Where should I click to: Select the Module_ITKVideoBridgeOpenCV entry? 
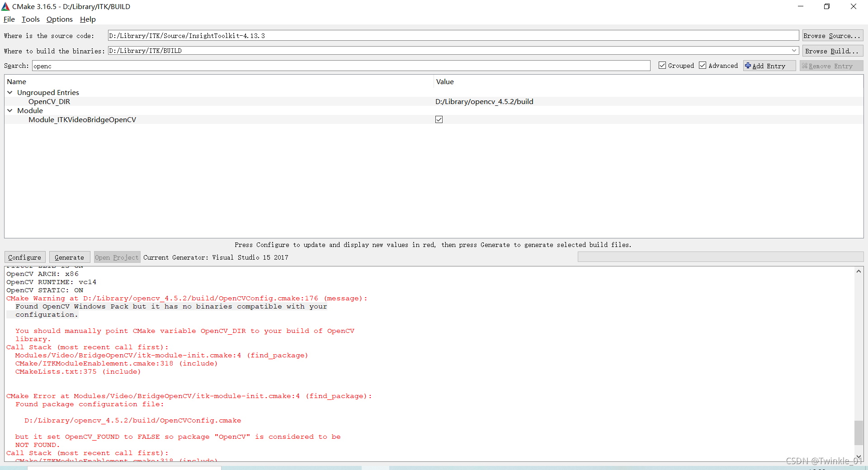pyautogui.click(x=82, y=119)
